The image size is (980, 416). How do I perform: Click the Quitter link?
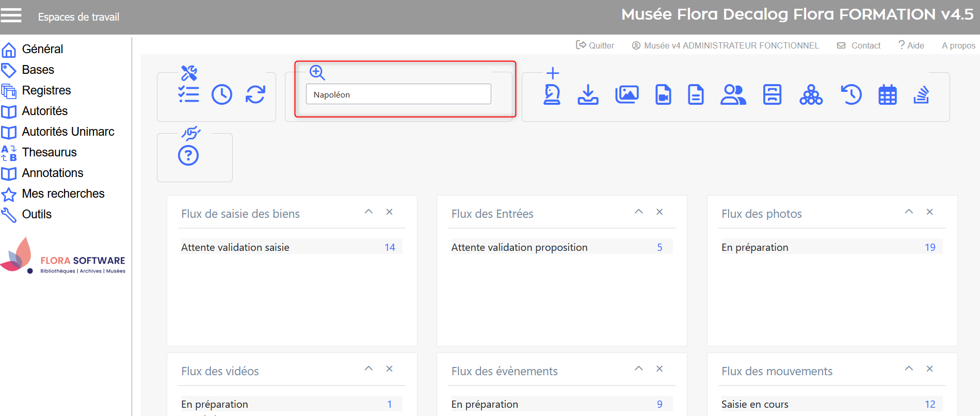596,45
